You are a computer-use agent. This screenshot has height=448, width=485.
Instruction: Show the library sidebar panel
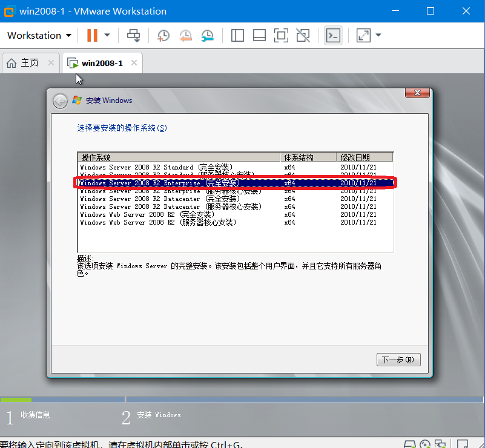(237, 35)
